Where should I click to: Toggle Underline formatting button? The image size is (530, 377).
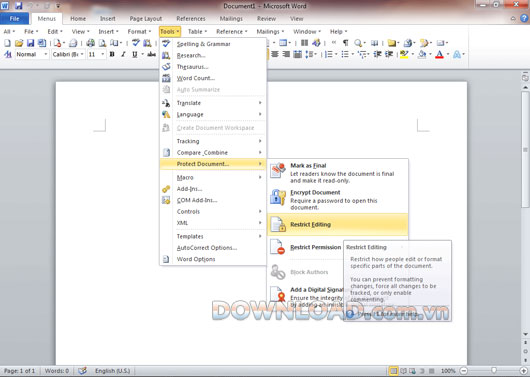point(135,54)
